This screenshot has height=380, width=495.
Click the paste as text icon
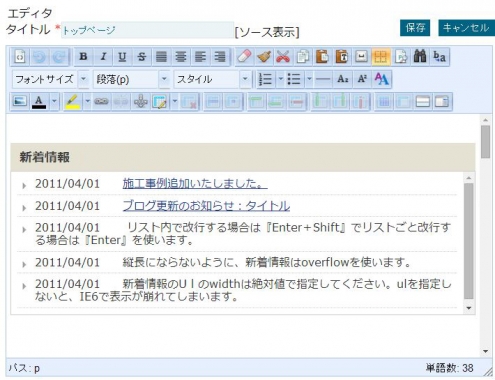click(x=341, y=57)
